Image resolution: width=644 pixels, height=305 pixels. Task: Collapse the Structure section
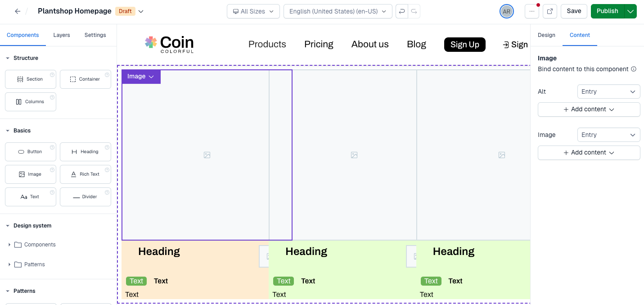[x=7, y=58]
